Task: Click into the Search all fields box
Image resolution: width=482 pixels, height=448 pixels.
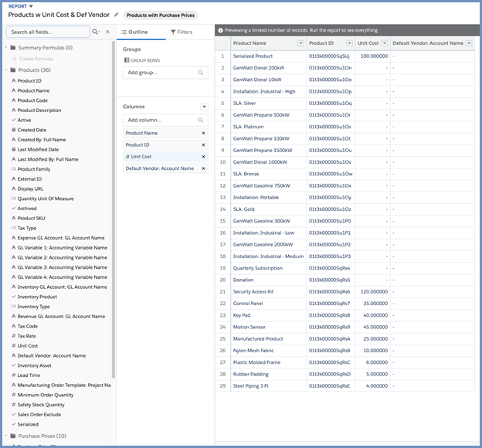Action: point(48,32)
